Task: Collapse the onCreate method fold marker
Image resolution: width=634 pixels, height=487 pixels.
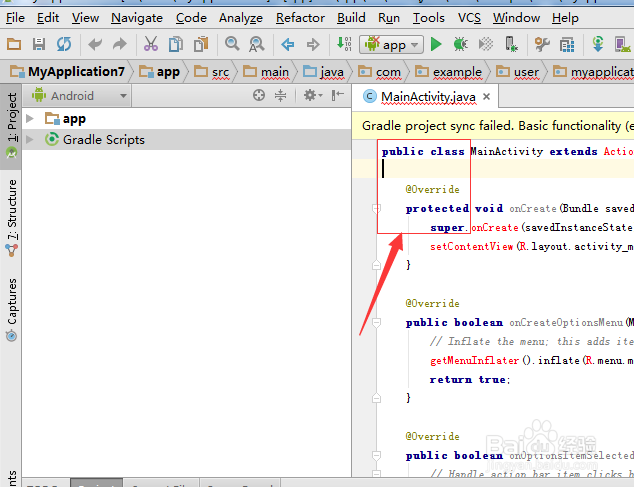Action: (376, 209)
